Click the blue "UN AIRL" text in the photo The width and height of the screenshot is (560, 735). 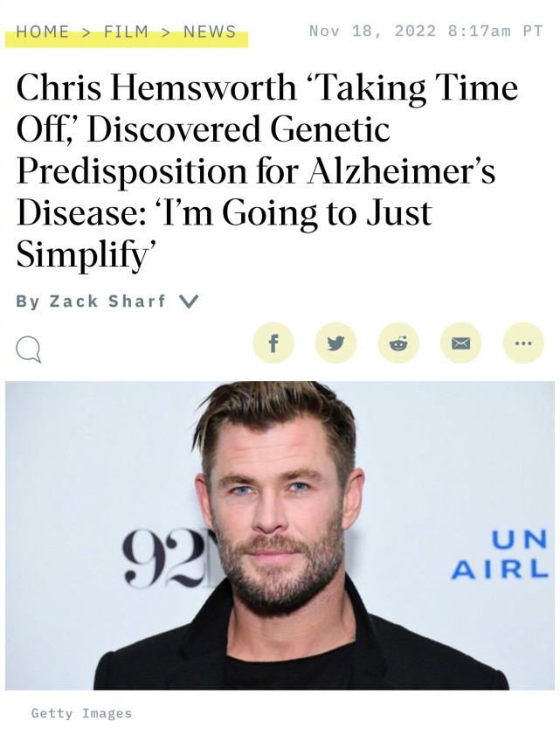tap(502, 554)
